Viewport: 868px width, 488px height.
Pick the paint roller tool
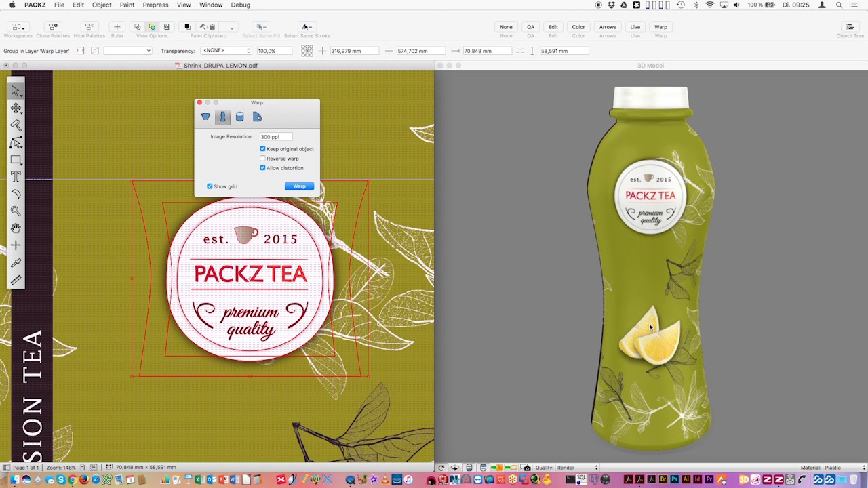point(16,125)
